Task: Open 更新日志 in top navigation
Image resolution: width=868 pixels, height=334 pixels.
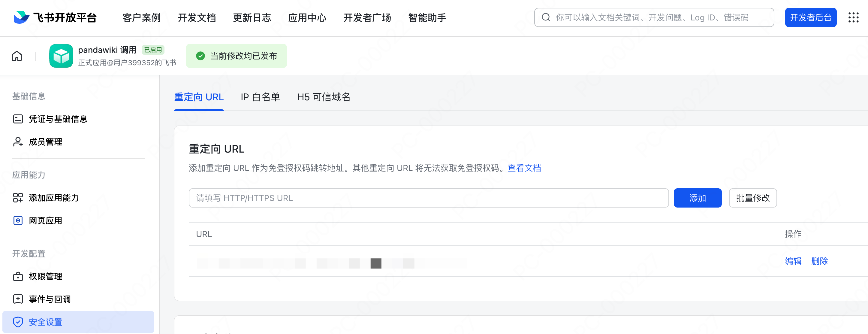Action: point(252,17)
